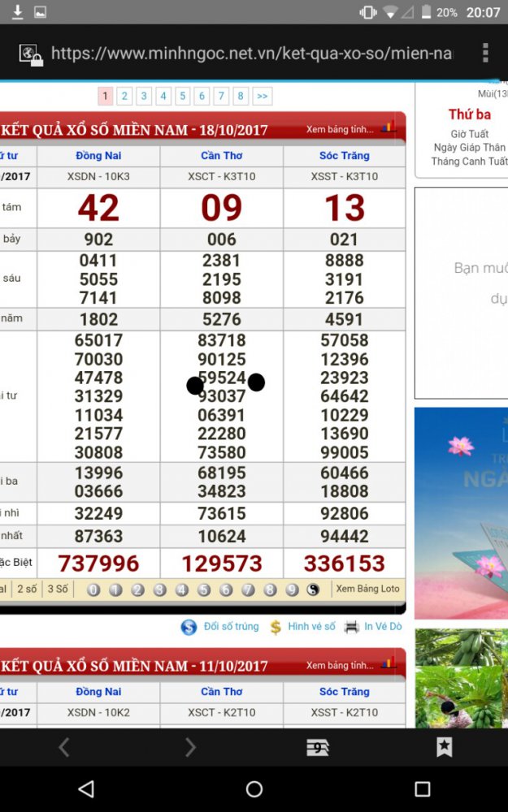Switch to the 3 Số display tab
The width and height of the screenshot is (508, 812).
57,590
